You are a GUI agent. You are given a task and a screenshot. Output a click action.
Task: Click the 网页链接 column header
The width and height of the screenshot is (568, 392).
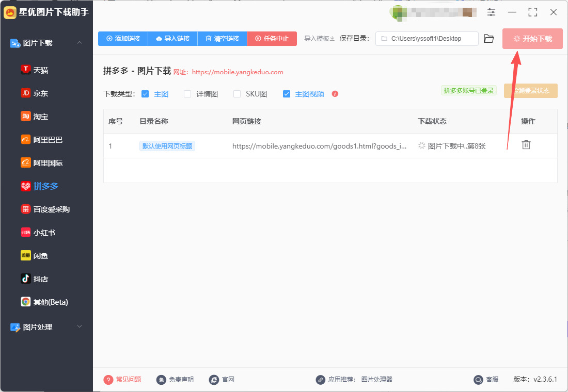pos(247,121)
